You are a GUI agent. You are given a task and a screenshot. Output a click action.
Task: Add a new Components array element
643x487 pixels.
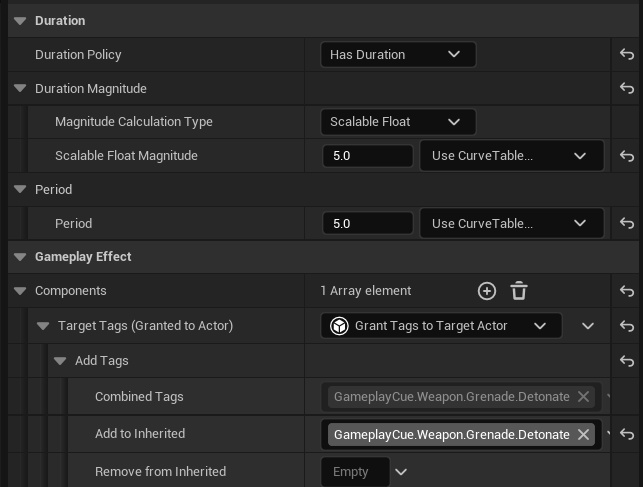[x=486, y=291]
